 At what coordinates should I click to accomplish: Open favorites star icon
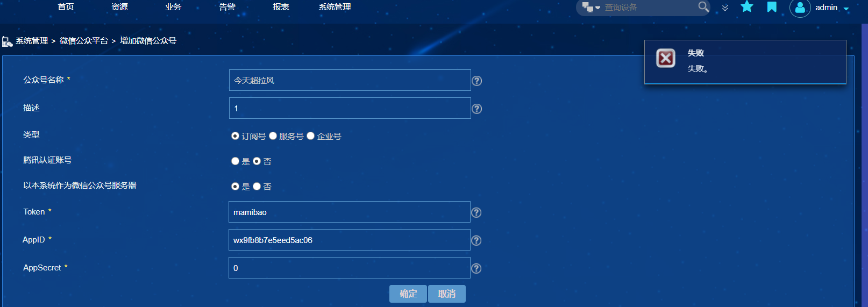point(747,6)
